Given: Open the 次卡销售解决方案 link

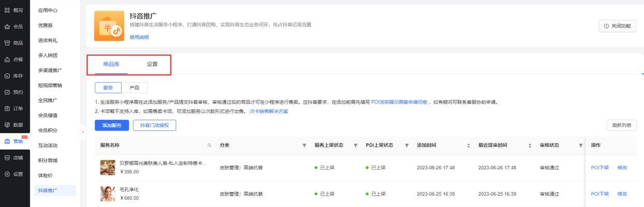Looking at the screenshot, I should [x=268, y=111].
